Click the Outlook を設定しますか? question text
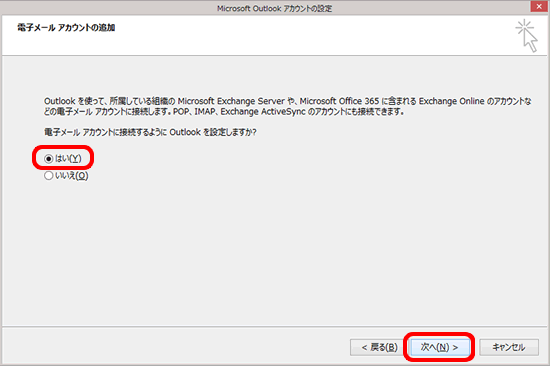 (150, 132)
